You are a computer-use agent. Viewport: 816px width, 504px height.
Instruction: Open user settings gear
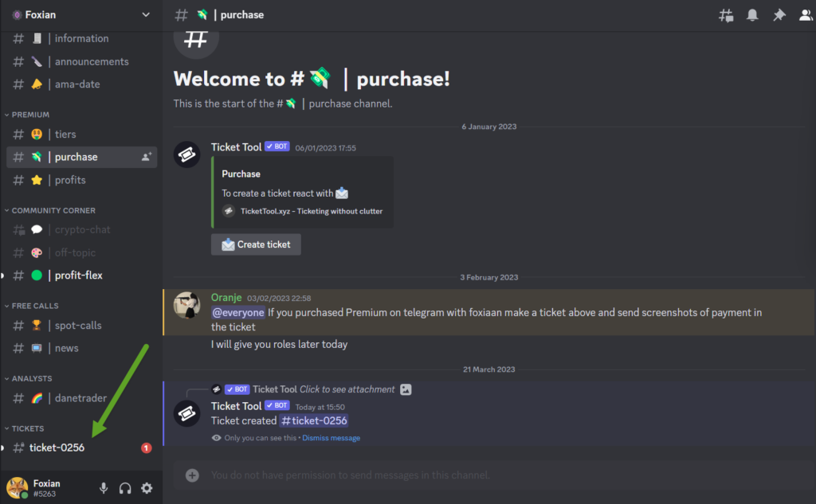(x=147, y=488)
